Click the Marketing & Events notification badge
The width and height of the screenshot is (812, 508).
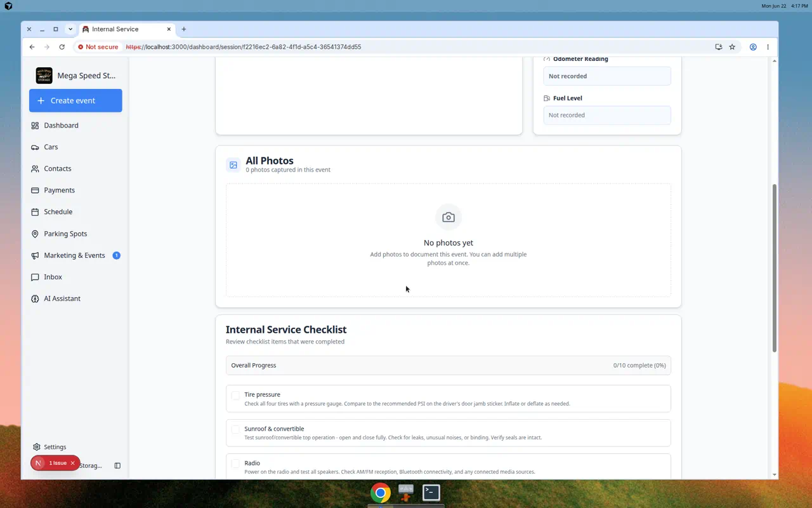(x=116, y=255)
